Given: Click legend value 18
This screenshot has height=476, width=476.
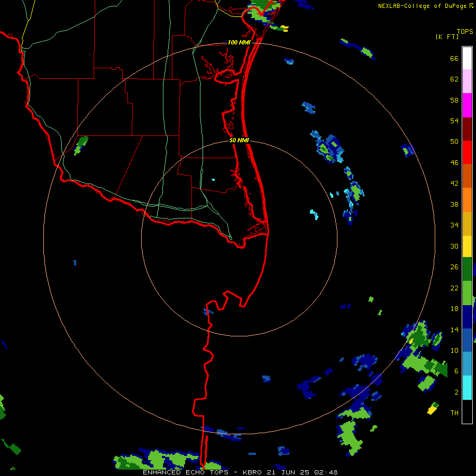Looking at the screenshot, I should 454,309.
